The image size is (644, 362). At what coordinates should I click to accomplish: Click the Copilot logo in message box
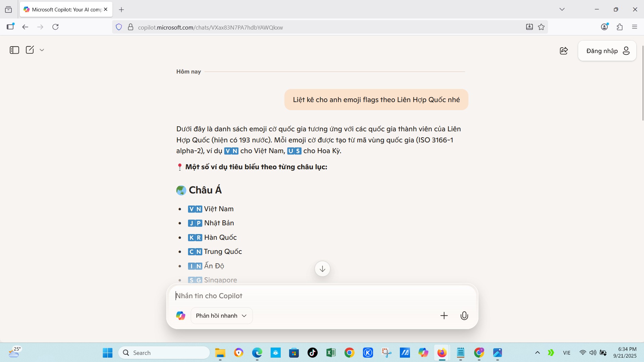tap(181, 316)
